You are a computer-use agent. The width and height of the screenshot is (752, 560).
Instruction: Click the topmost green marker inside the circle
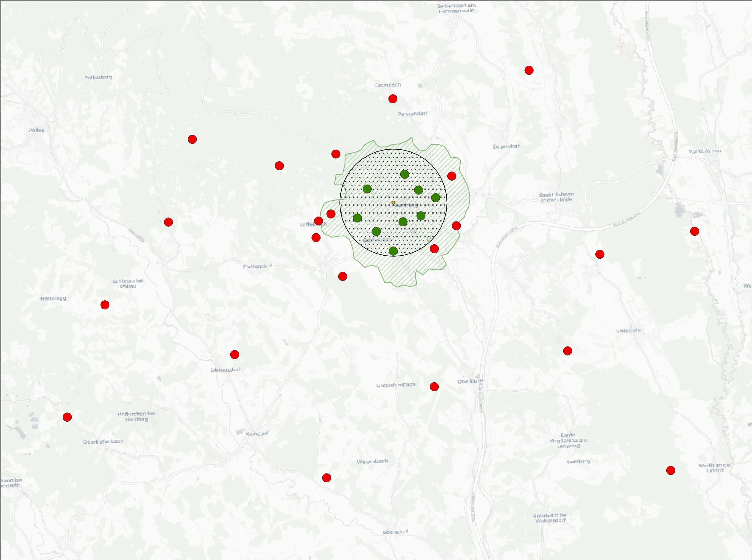point(404,174)
